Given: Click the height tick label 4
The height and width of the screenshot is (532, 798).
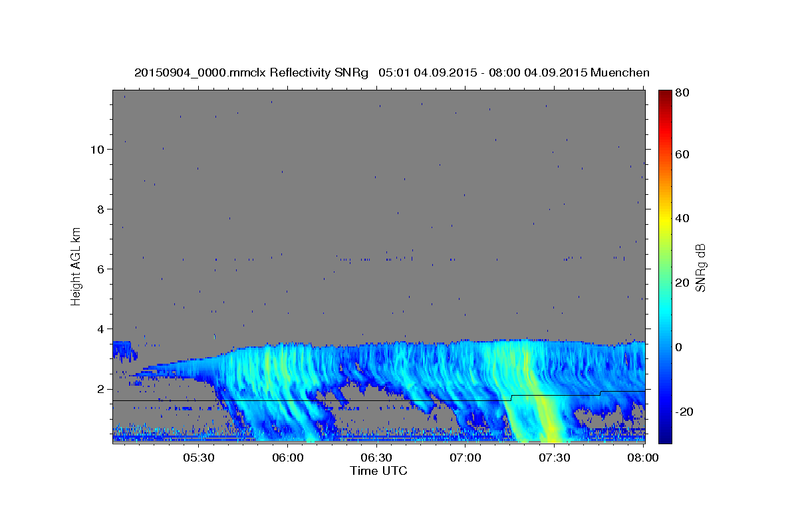Looking at the screenshot, I should pyautogui.click(x=101, y=329).
